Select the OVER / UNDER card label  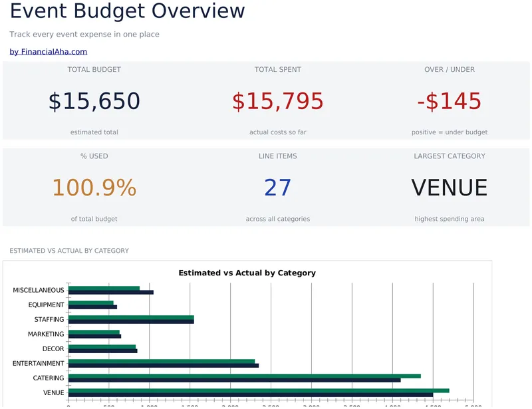tap(450, 70)
